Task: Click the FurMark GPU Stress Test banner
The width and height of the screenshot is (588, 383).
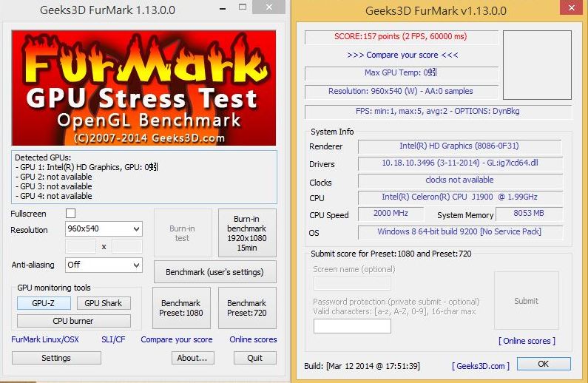Action: tap(144, 88)
